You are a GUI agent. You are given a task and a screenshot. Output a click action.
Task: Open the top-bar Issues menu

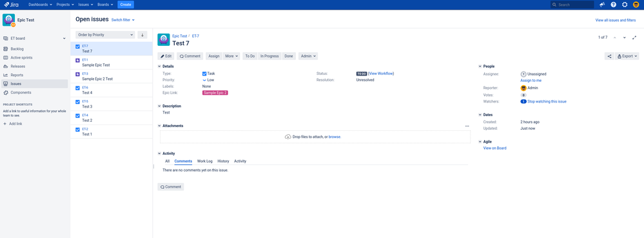pos(86,5)
